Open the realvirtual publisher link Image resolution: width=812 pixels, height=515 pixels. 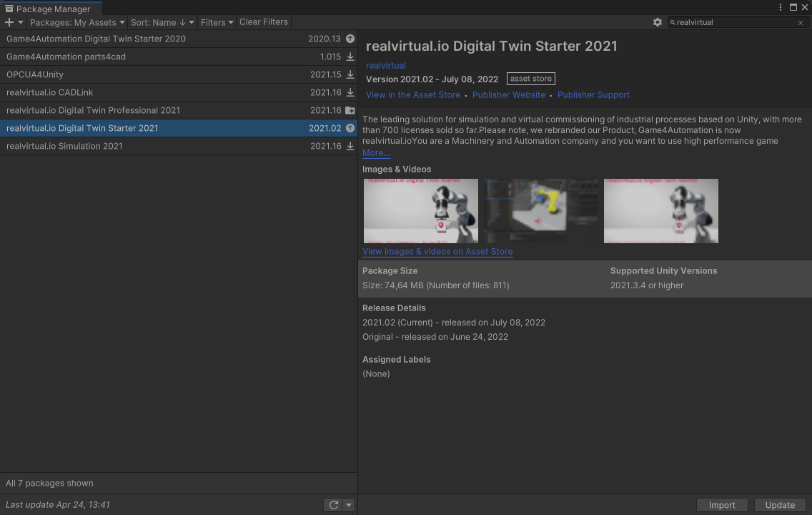click(x=386, y=65)
